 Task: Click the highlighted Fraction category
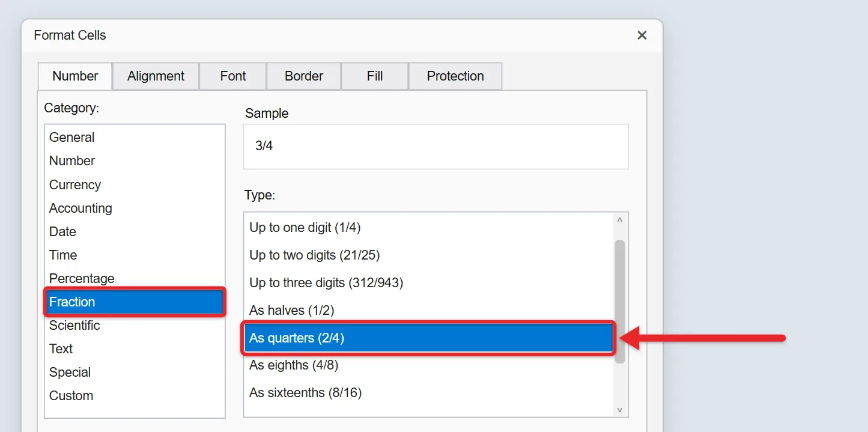135,302
